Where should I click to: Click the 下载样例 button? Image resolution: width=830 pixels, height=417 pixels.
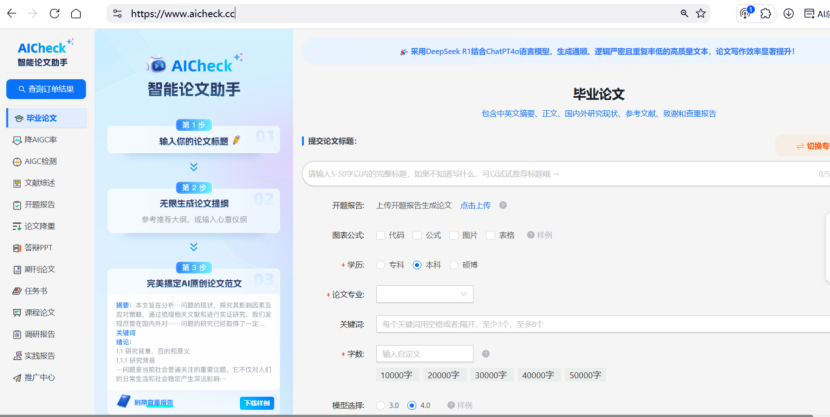pos(257,403)
